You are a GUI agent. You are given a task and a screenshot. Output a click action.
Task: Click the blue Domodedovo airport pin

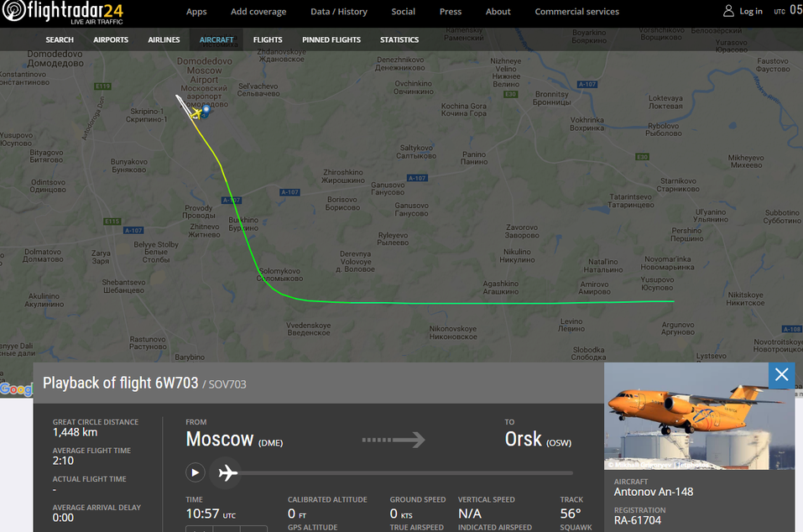click(206, 111)
